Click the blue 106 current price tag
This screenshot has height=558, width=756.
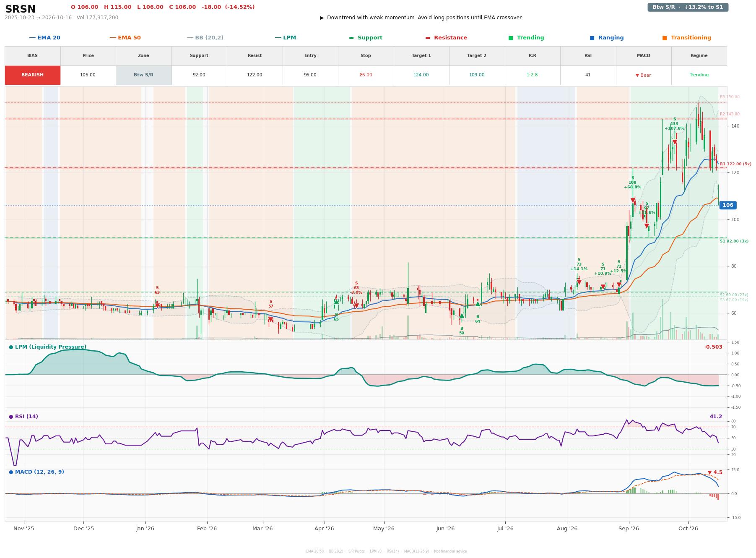[x=728, y=205]
